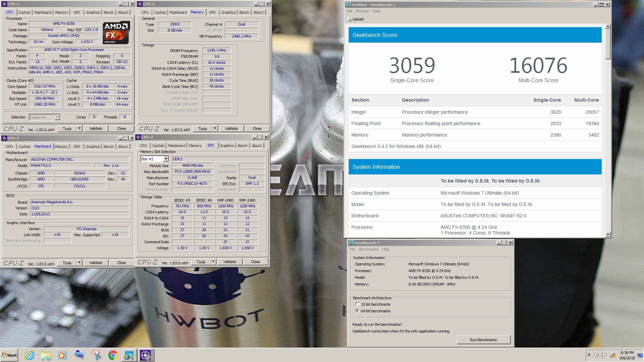Click the Upload icon in Geekbench results

coord(349,19)
